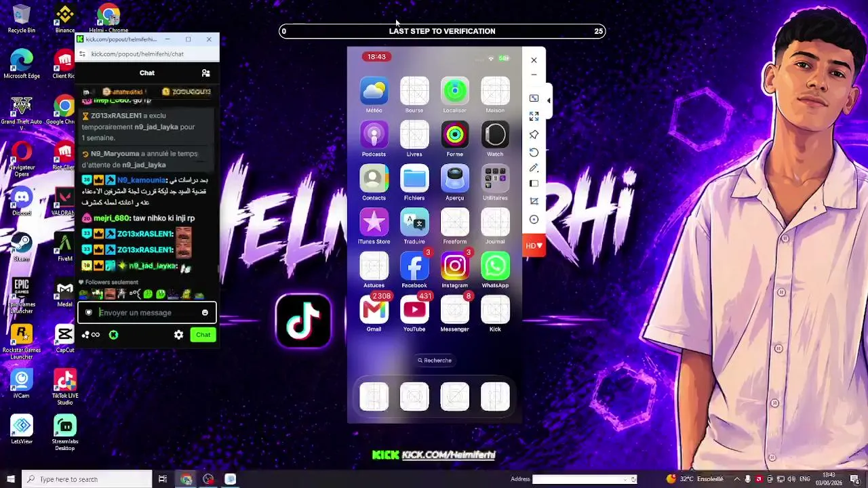Open Recycle Bin desktop icon
Screen dimensions: 868x488
pos(22,19)
